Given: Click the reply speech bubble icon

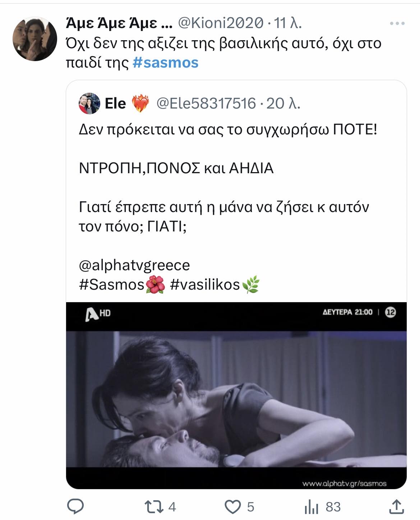Looking at the screenshot, I should pyautogui.click(x=76, y=507).
